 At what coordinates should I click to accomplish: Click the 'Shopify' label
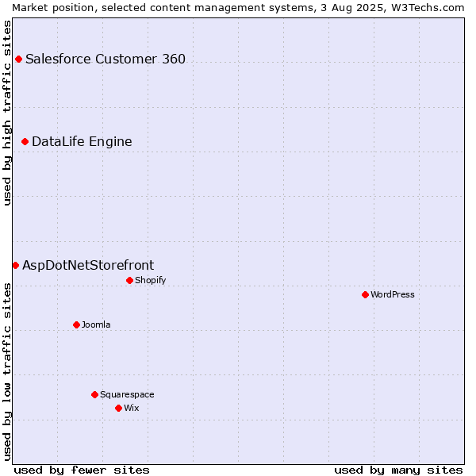(x=151, y=281)
